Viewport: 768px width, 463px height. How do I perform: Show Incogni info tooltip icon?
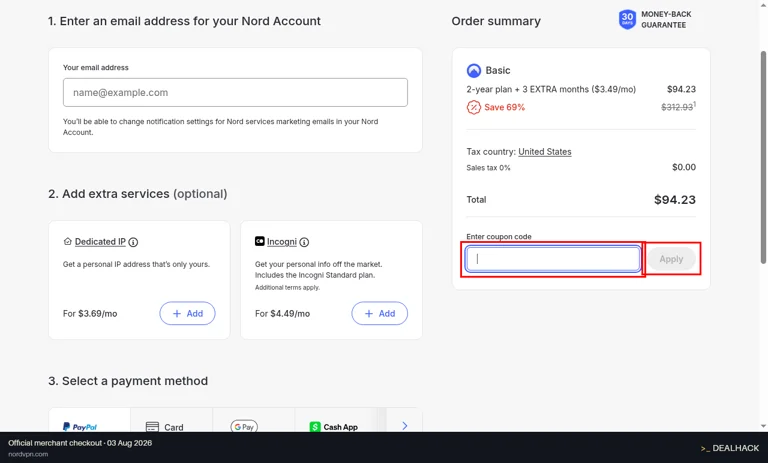pos(304,242)
